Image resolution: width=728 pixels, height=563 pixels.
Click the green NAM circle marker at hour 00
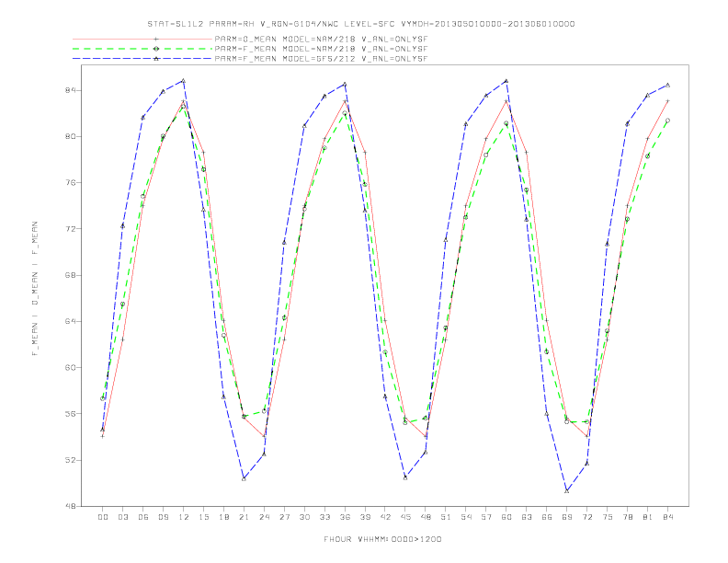[x=103, y=398]
